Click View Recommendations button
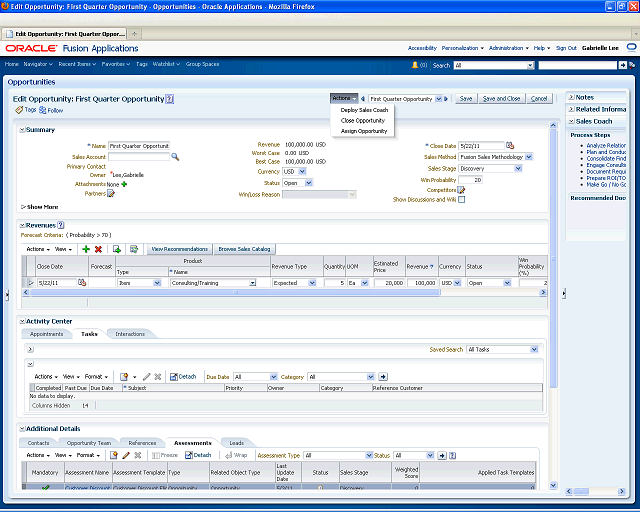 tap(180, 249)
